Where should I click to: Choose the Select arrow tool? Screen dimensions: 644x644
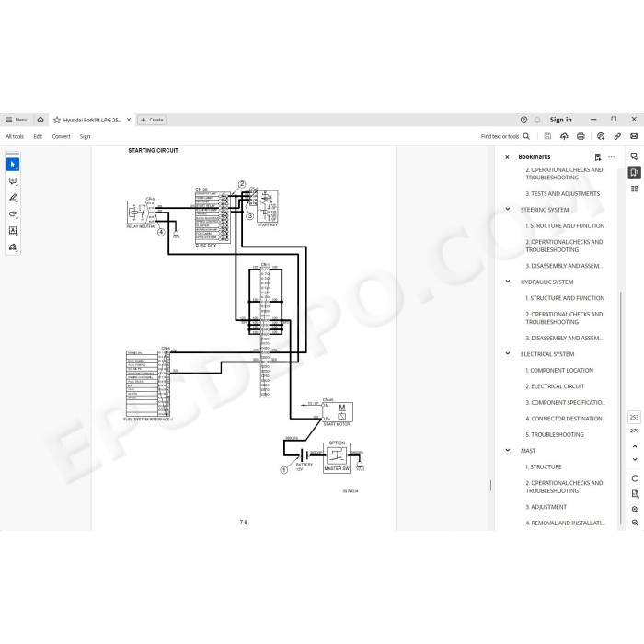tap(13, 165)
